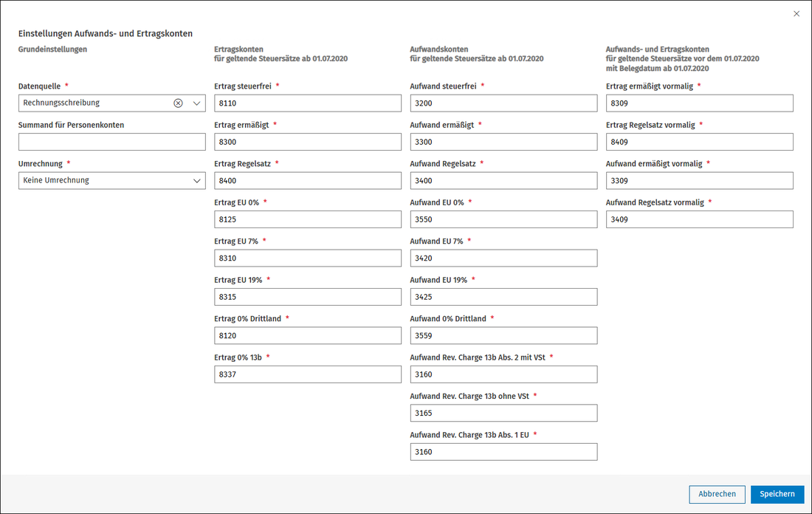Viewport: 812px width, 514px height.
Task: Click the Ertrag Regelsatz input
Action: pyautogui.click(x=308, y=180)
